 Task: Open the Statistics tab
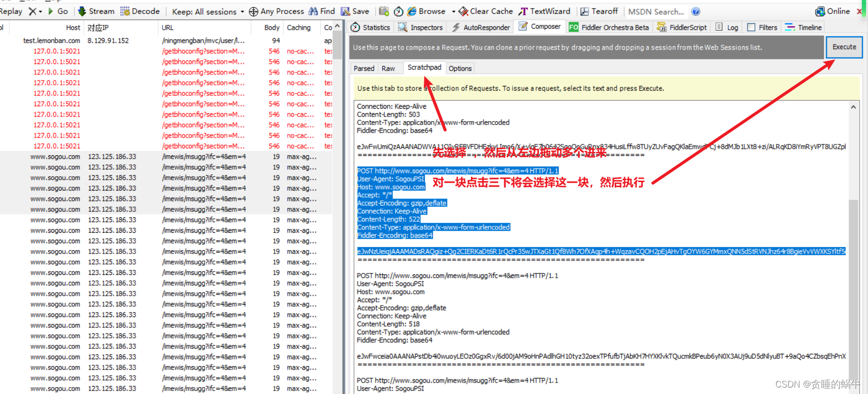[370, 27]
